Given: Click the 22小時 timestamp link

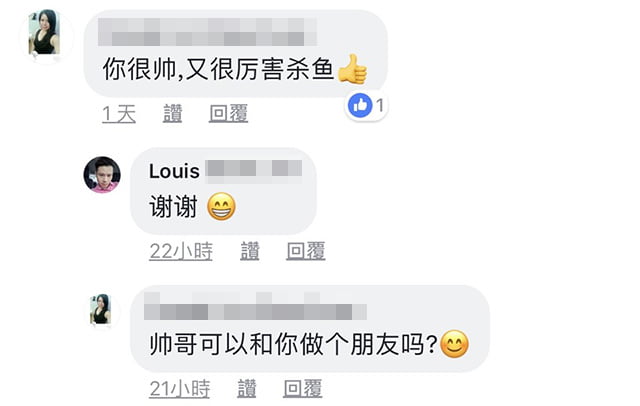Looking at the screenshot, I should pyautogui.click(x=181, y=251).
